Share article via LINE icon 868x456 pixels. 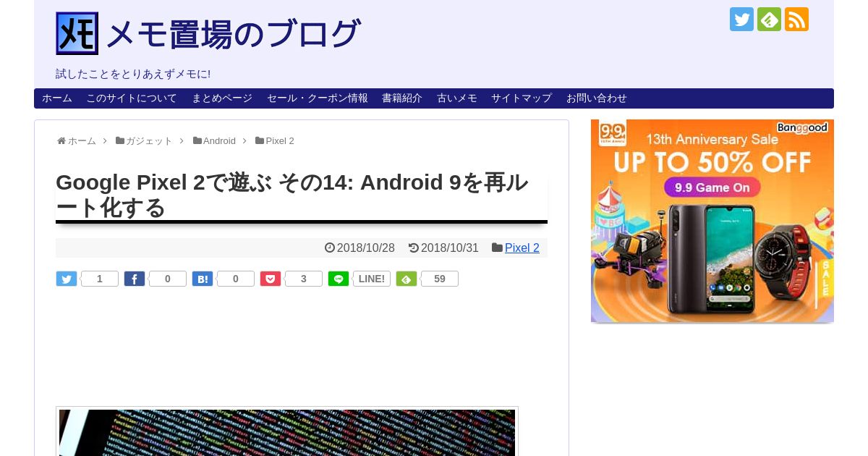(339, 279)
